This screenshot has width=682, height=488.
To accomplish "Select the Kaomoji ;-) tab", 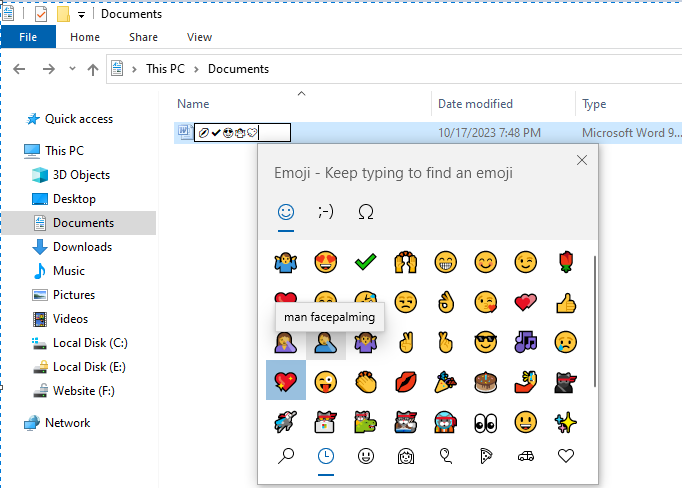I will [x=326, y=212].
